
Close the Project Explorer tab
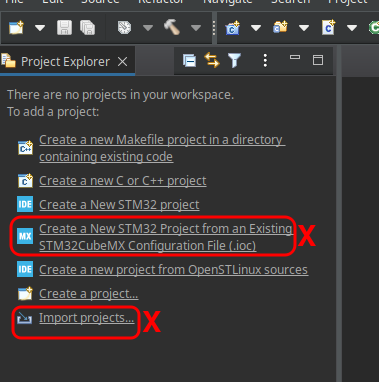[x=123, y=62]
